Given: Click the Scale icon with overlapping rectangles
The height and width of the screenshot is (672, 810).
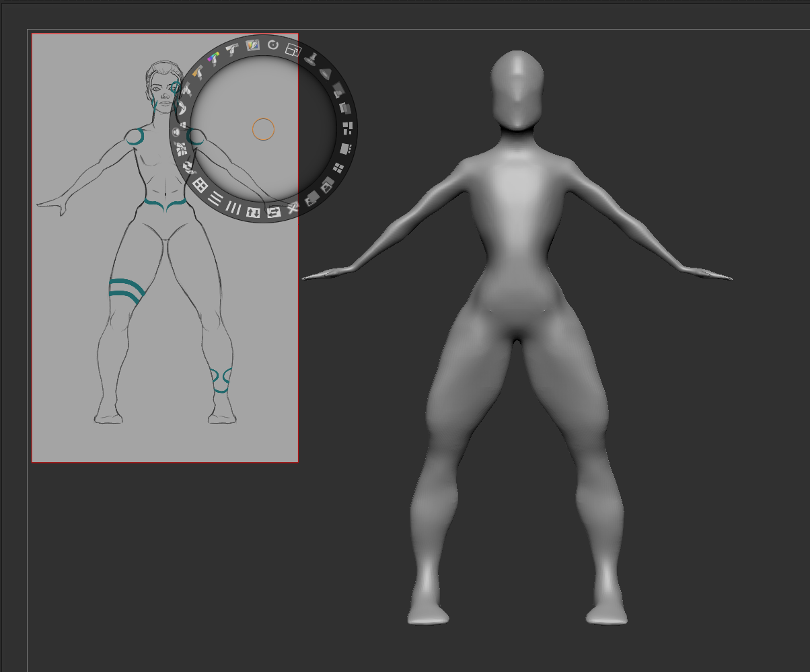Looking at the screenshot, I should [x=293, y=50].
